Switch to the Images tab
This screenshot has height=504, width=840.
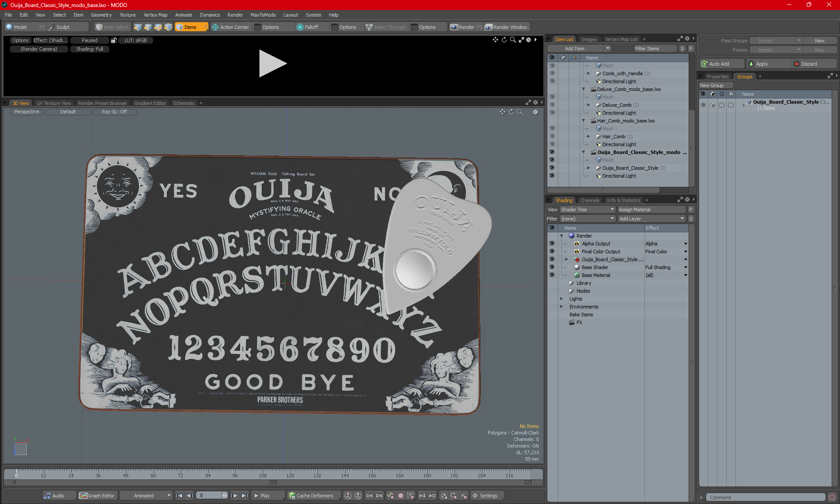click(x=589, y=39)
